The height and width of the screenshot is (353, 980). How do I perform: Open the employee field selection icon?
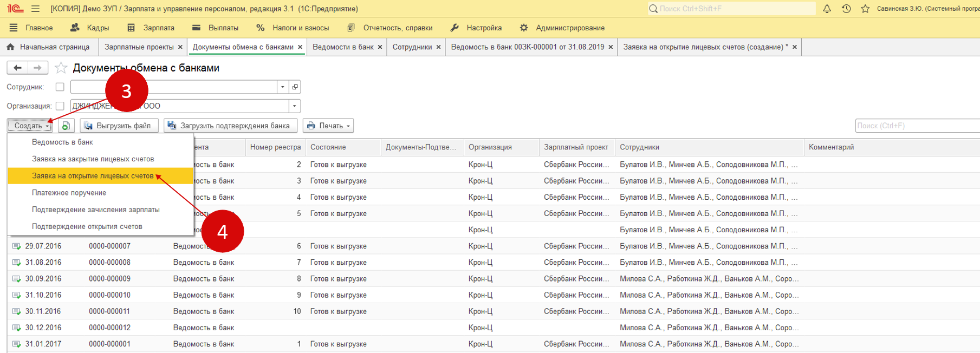coord(295,87)
